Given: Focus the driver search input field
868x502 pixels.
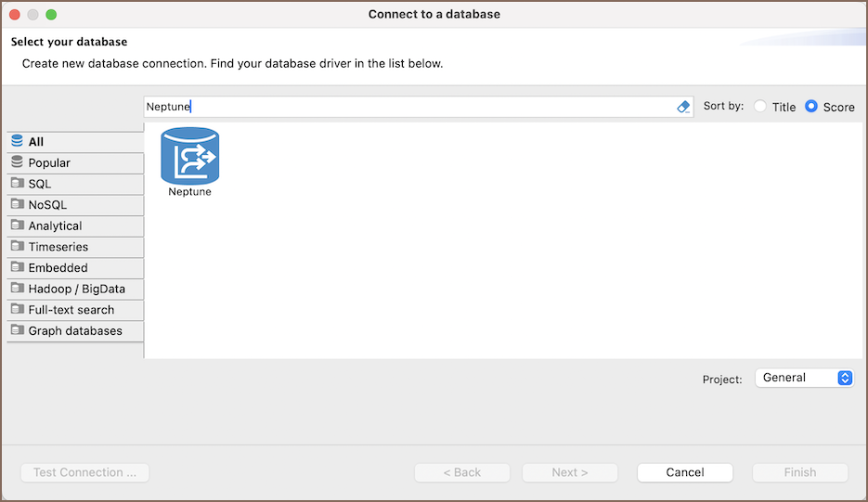Looking at the screenshot, I should pos(408,107).
